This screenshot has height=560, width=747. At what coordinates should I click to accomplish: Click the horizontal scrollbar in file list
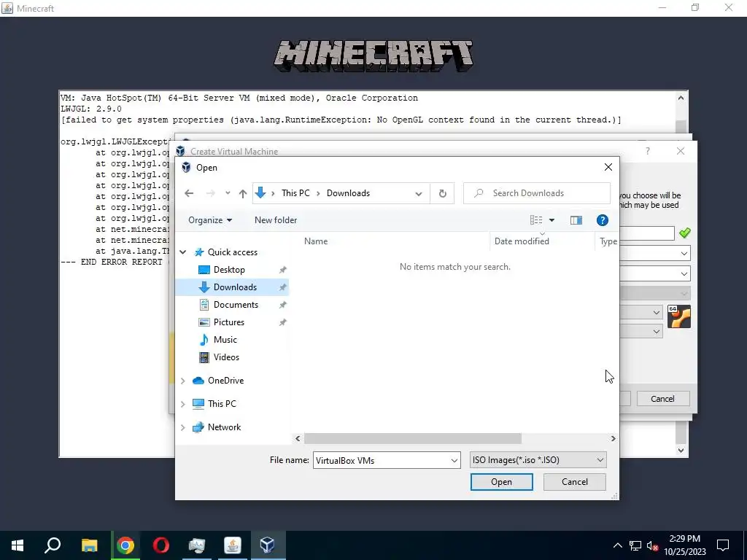click(x=413, y=438)
